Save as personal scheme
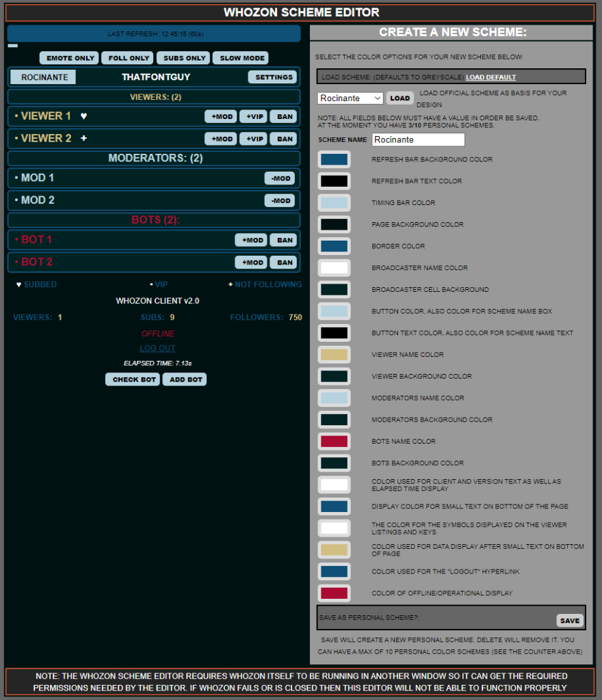 (x=569, y=621)
